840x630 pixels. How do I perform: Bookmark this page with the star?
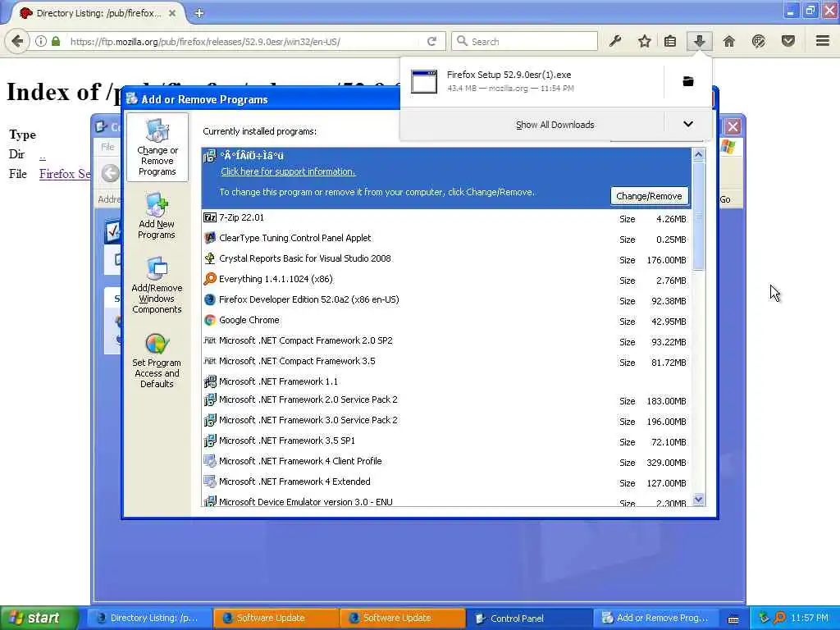click(645, 41)
